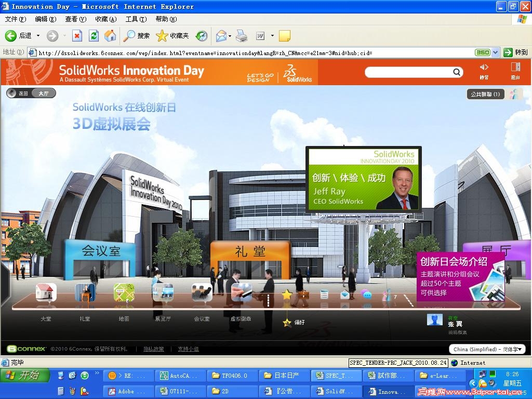Click the briefcase icon in the dock
Viewport: 532px width, 399px height.
[x=303, y=295]
